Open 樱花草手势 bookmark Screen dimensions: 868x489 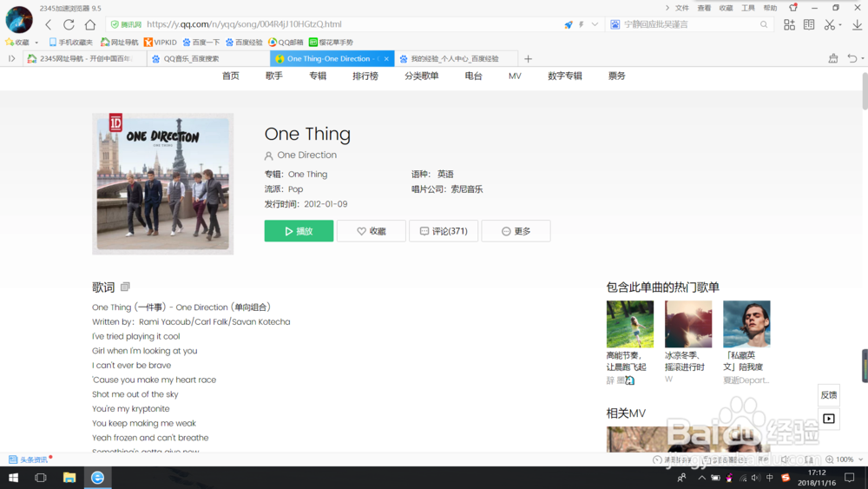point(331,42)
